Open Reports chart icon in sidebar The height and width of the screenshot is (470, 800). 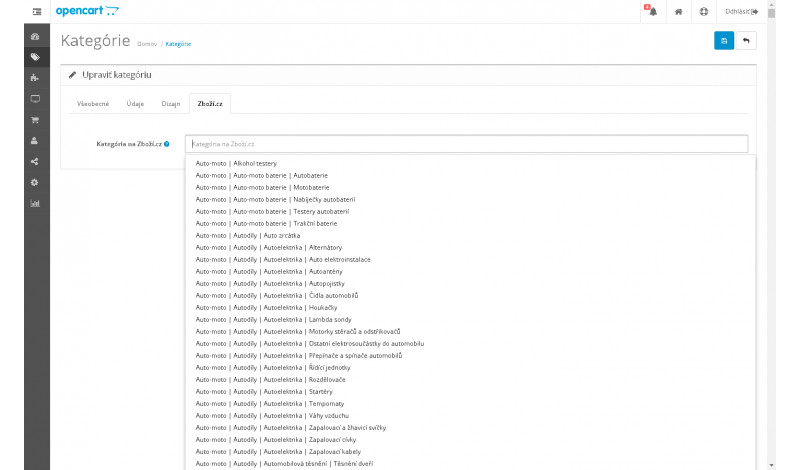[35, 204]
